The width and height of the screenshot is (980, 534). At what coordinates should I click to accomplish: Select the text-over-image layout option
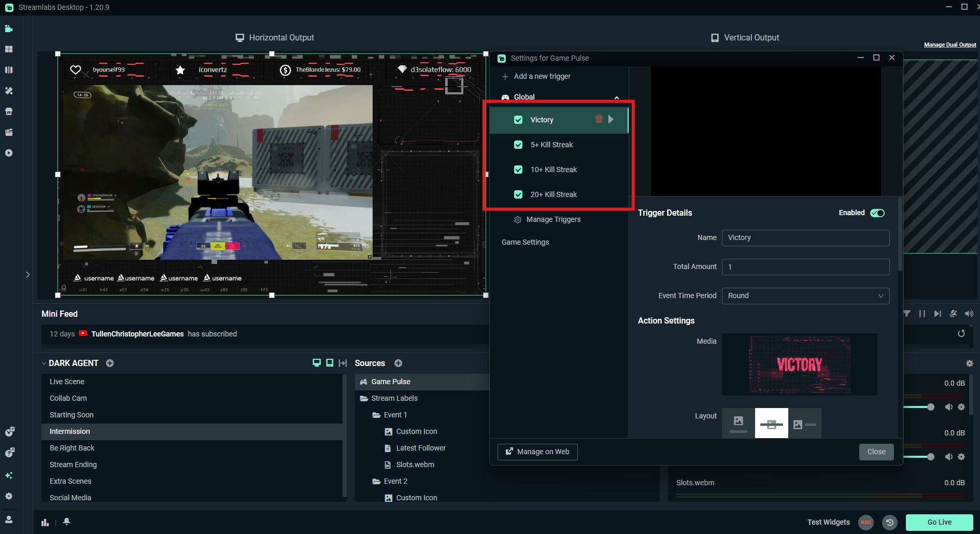click(x=772, y=423)
